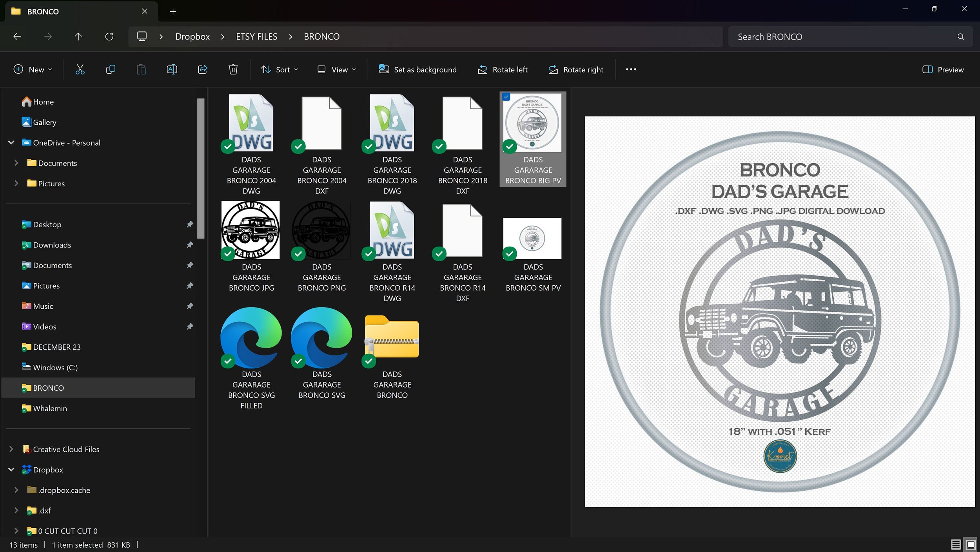Viewport: 980px width, 552px height.
Task: Refresh the BRONCO folder view
Action: (x=109, y=36)
